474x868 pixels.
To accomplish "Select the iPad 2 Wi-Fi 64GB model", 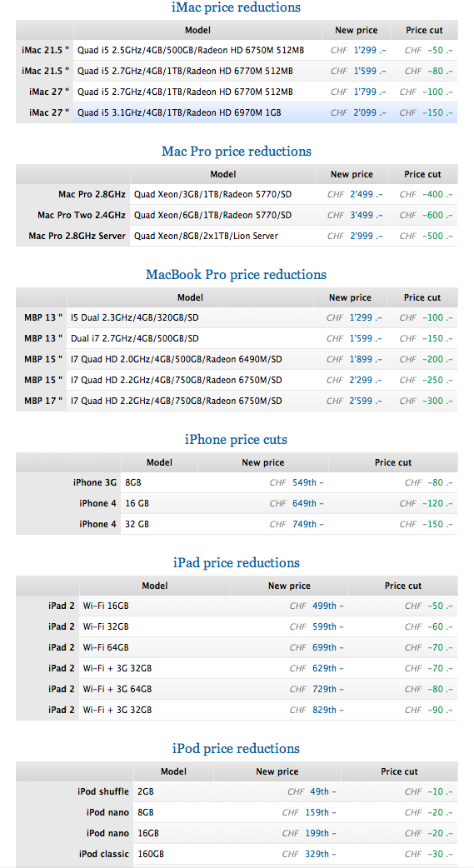I will (106, 648).
